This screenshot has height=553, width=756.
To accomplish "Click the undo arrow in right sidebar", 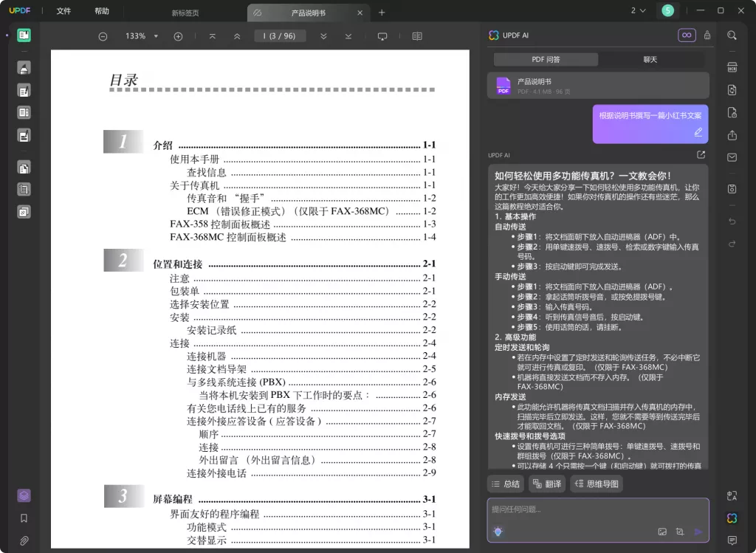I will [x=732, y=221].
